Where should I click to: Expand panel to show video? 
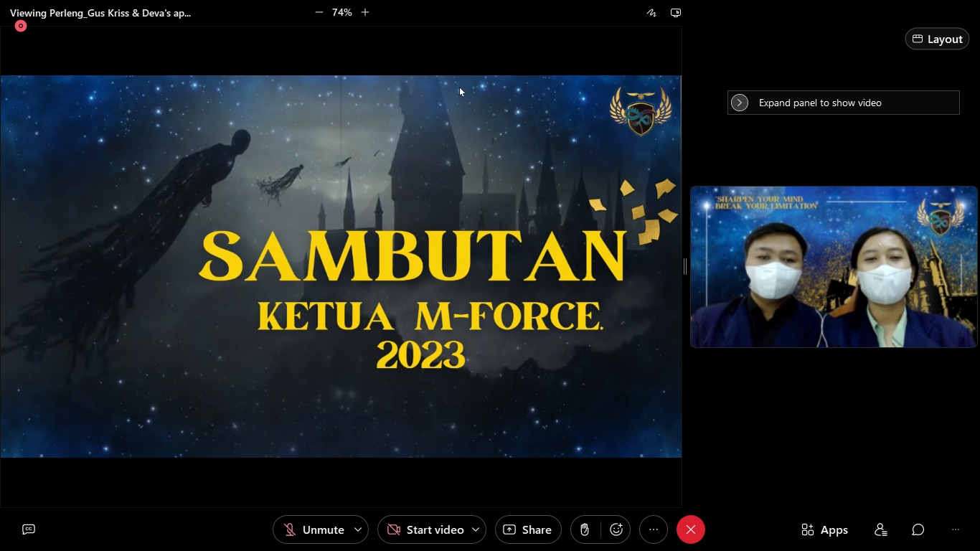coord(843,103)
